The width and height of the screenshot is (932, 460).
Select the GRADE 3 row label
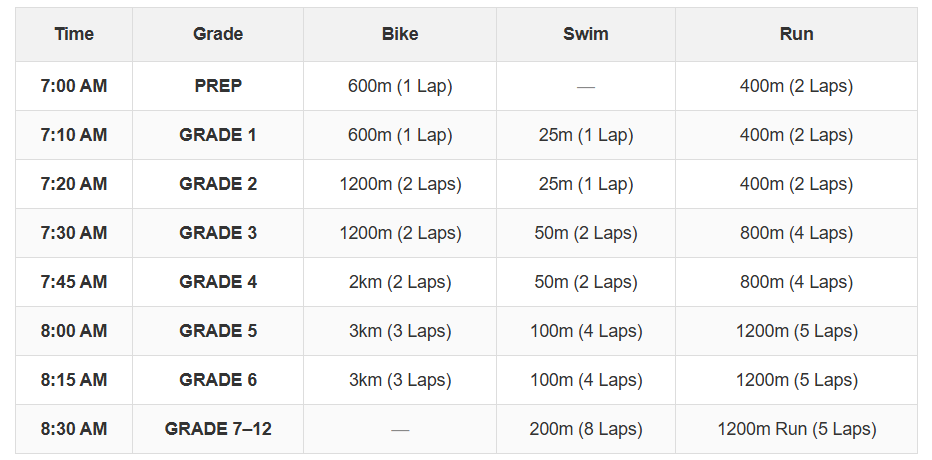click(218, 233)
